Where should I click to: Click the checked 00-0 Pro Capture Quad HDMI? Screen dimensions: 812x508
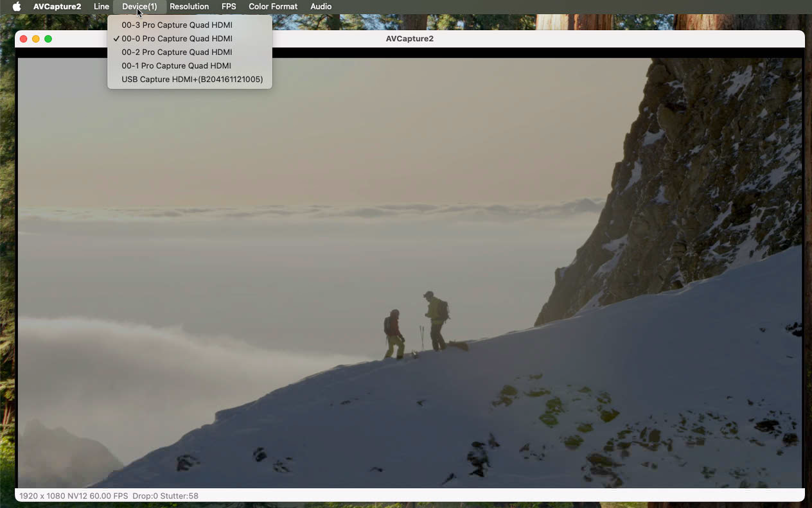[177, 39]
